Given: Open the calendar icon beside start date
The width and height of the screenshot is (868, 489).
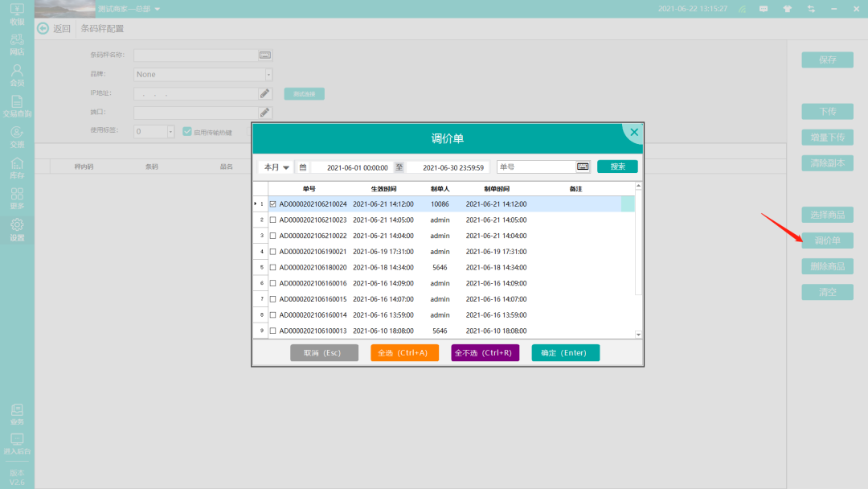Looking at the screenshot, I should tap(303, 167).
